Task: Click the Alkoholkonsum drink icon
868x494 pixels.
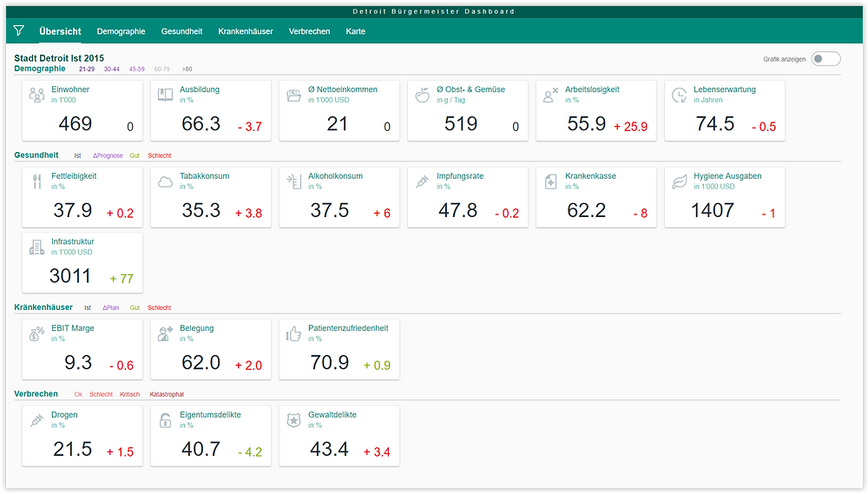Action: [x=293, y=181]
